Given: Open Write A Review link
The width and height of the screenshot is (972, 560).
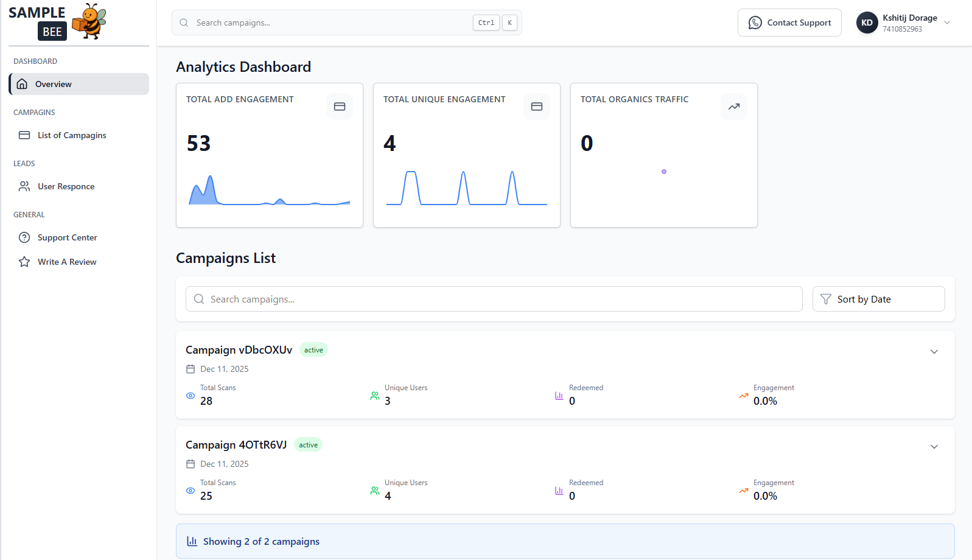Looking at the screenshot, I should pyautogui.click(x=67, y=262).
